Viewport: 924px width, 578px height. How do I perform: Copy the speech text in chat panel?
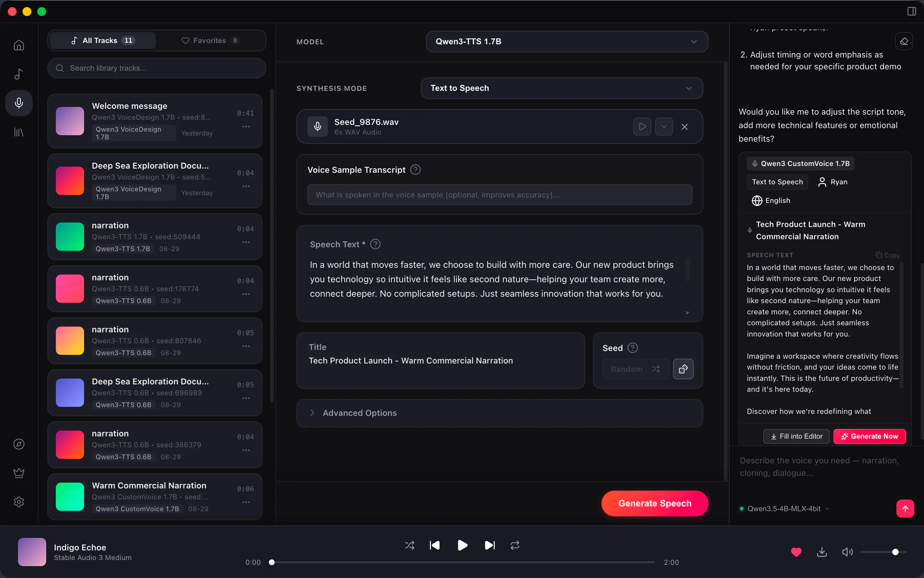[x=888, y=255]
